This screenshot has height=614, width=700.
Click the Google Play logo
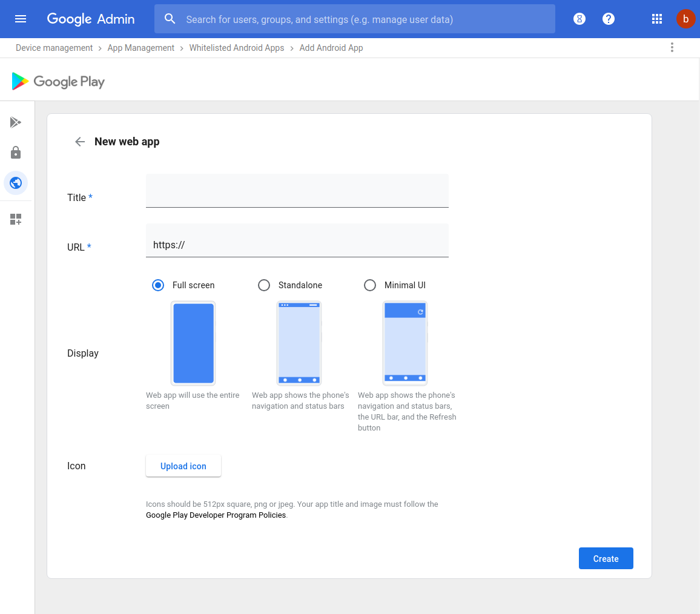point(58,81)
